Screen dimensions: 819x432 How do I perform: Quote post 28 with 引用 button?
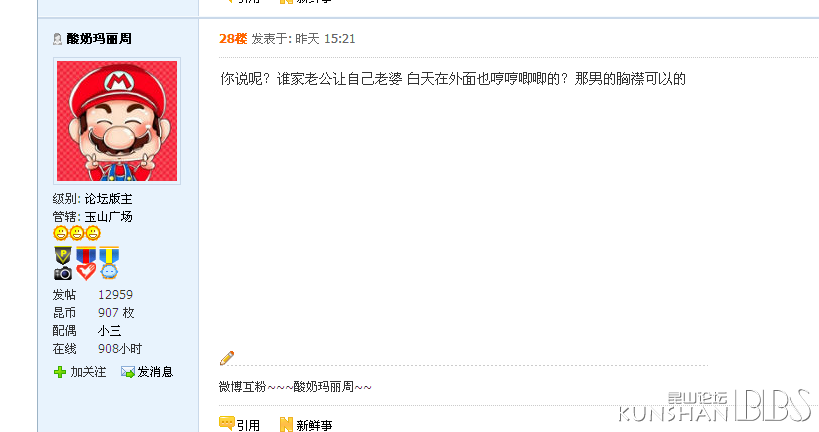click(x=248, y=425)
